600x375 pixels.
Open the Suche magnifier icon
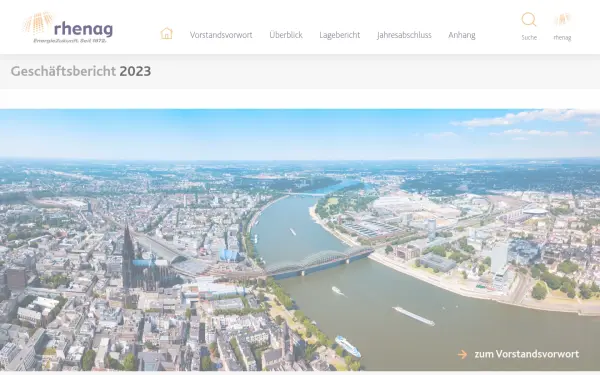tap(529, 20)
